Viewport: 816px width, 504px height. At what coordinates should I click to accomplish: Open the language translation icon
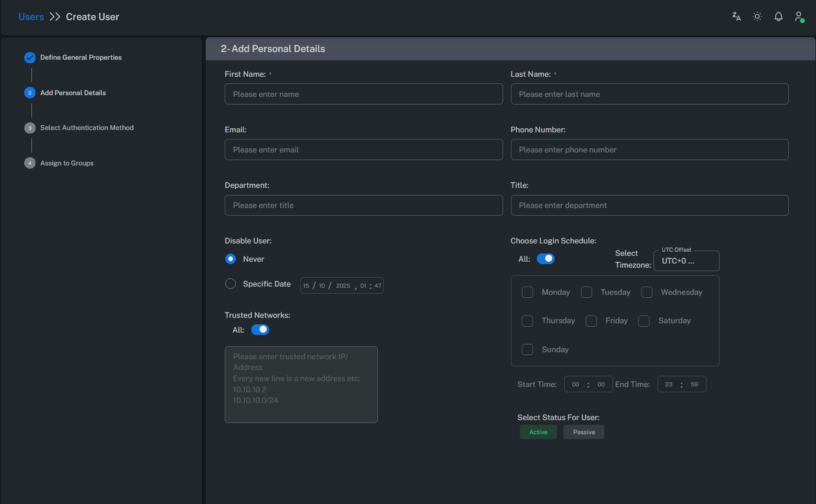pos(736,17)
